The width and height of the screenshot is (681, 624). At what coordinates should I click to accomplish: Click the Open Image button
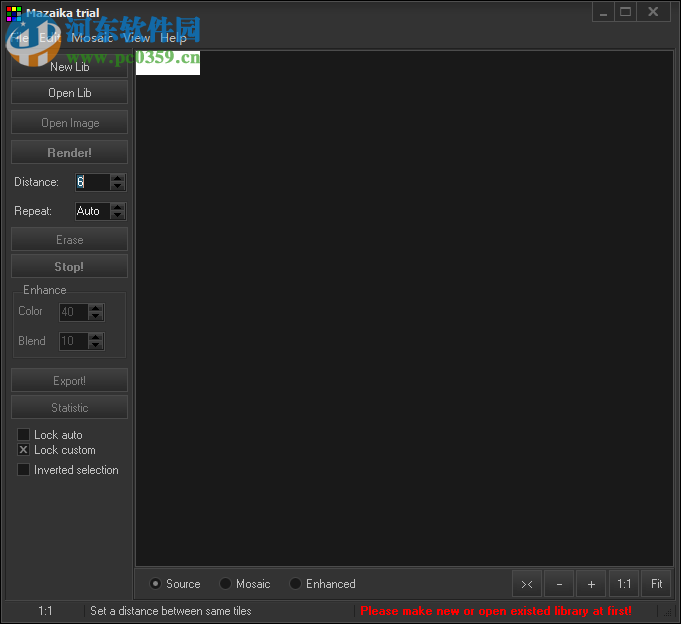coord(69,122)
